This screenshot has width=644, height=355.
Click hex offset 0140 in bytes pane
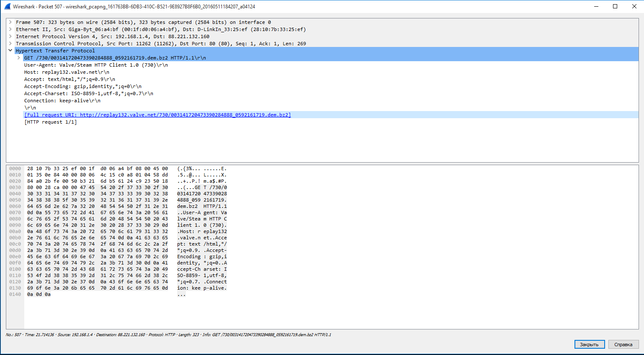click(15, 294)
